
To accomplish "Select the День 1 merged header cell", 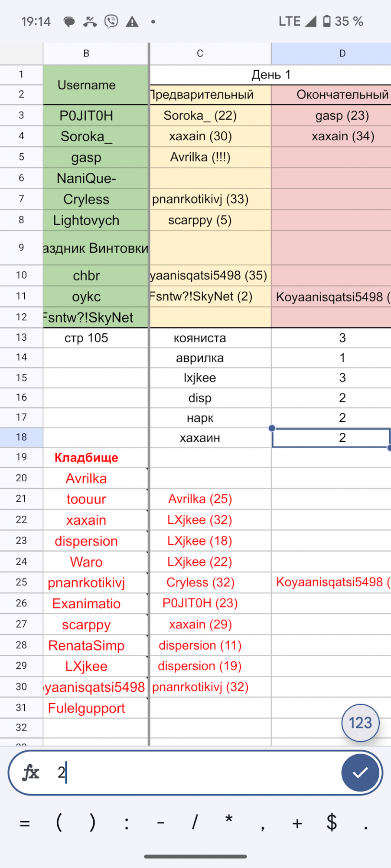I will (270, 75).
